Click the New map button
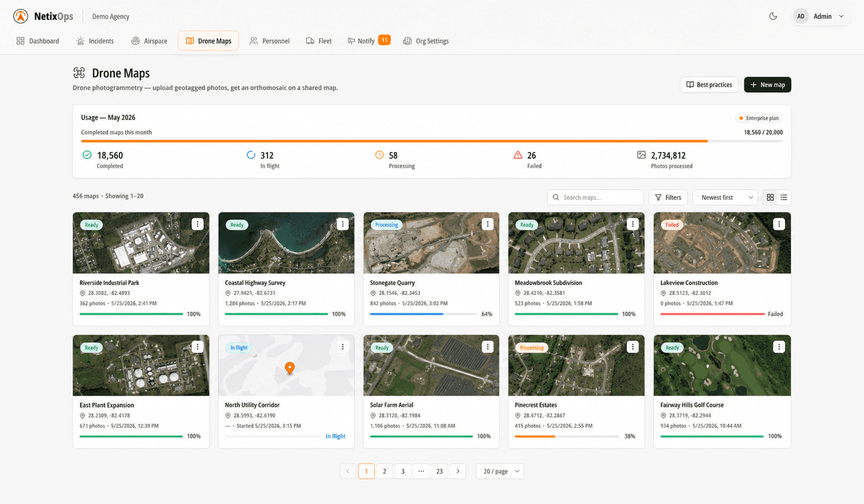The height and width of the screenshot is (504, 864). (767, 85)
